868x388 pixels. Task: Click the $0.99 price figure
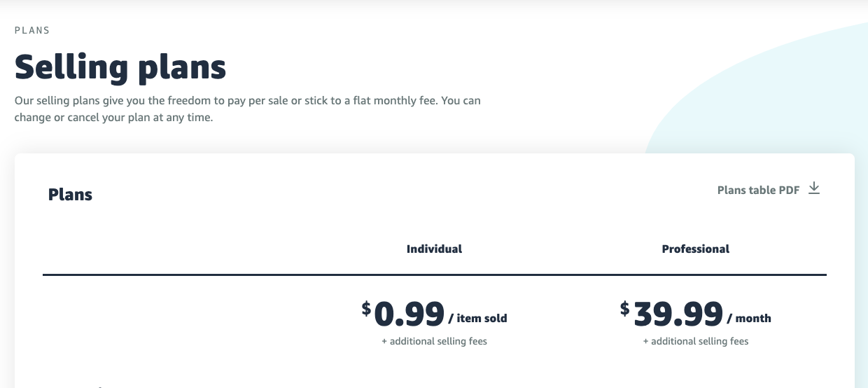point(409,315)
